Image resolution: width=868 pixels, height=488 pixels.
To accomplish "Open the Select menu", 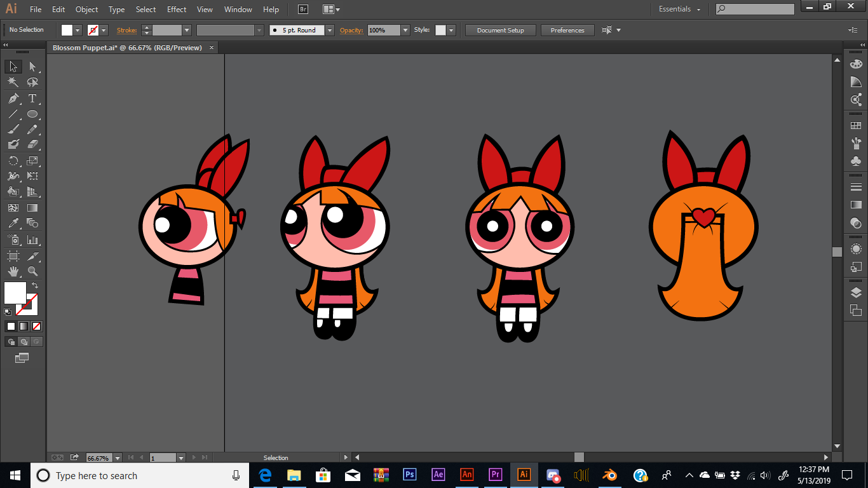I will pyautogui.click(x=146, y=10).
